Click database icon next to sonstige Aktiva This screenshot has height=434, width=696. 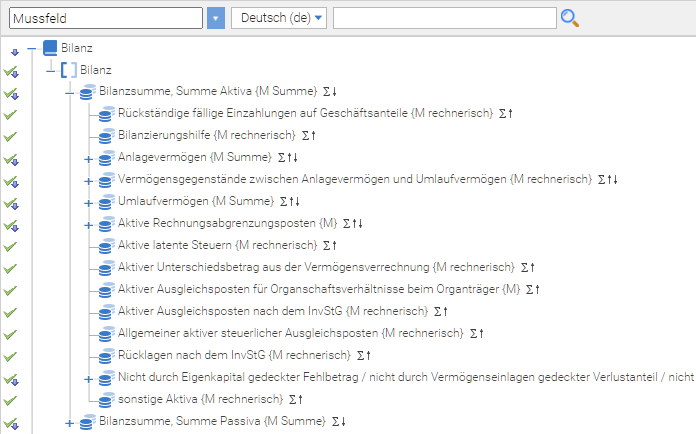(105, 400)
